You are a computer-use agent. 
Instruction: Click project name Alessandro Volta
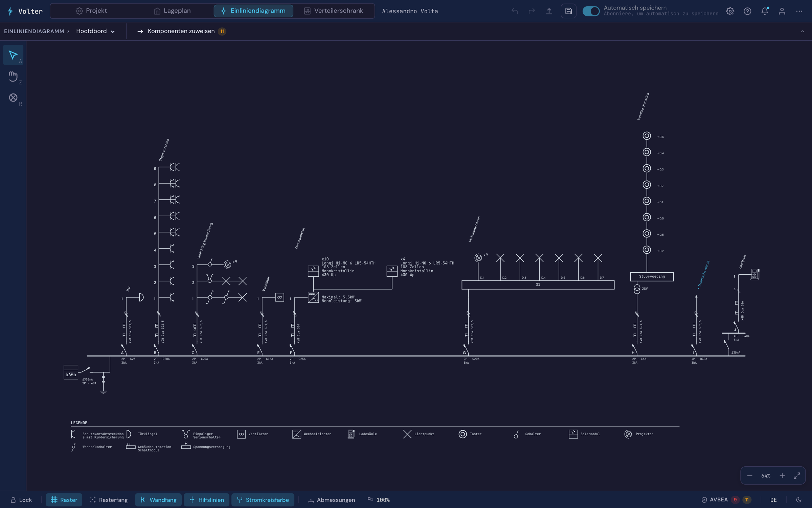tap(410, 11)
